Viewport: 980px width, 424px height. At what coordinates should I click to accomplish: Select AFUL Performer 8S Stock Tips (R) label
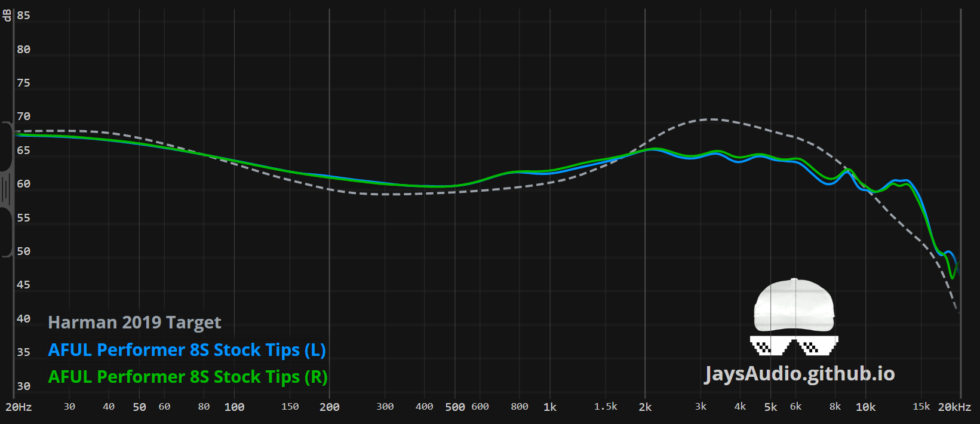click(188, 377)
